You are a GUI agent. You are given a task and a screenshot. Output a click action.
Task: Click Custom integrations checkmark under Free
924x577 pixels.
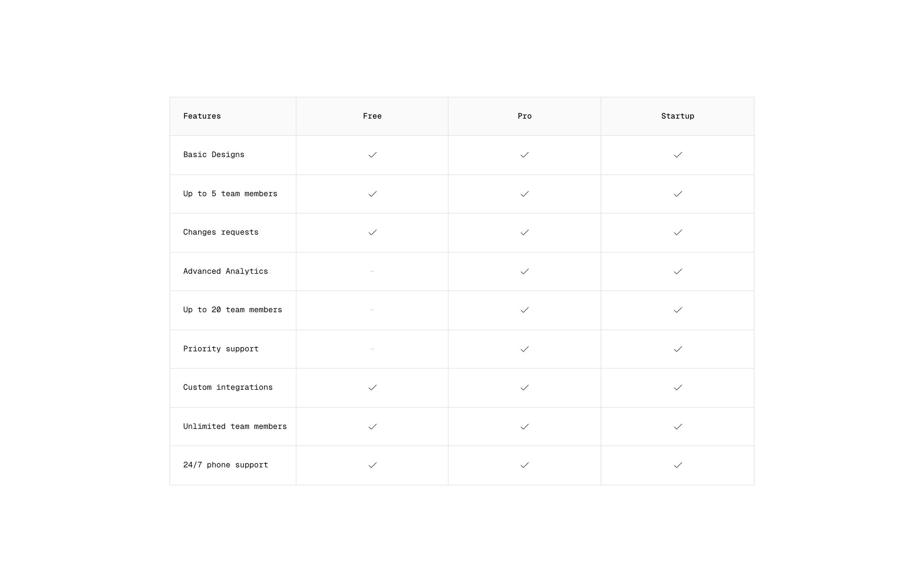372,388
